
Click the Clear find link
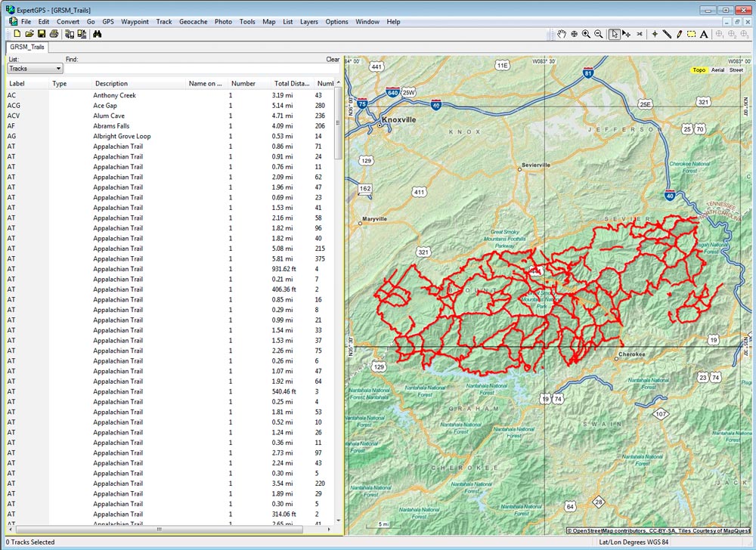tap(333, 59)
